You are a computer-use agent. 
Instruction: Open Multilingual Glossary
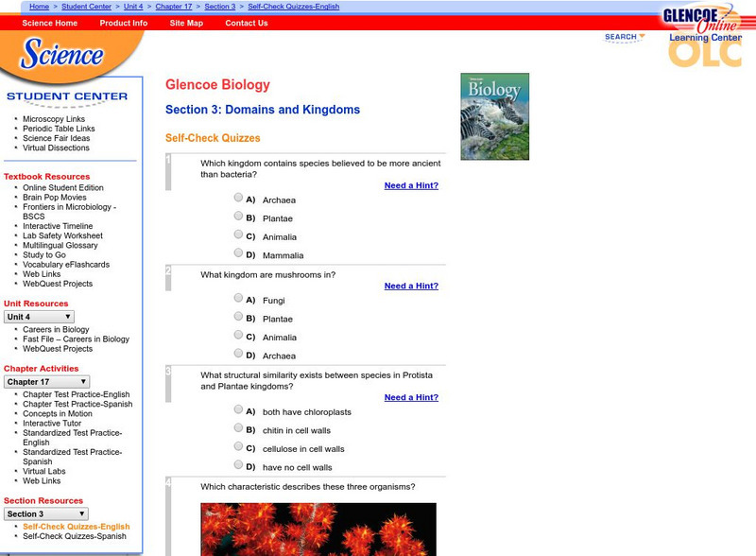pyautogui.click(x=60, y=245)
